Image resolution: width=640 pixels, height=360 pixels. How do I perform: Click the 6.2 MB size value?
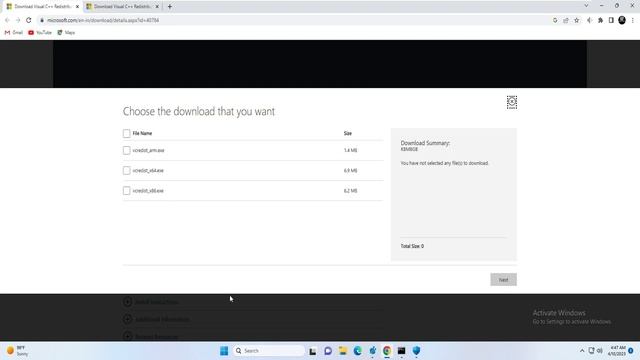point(350,191)
